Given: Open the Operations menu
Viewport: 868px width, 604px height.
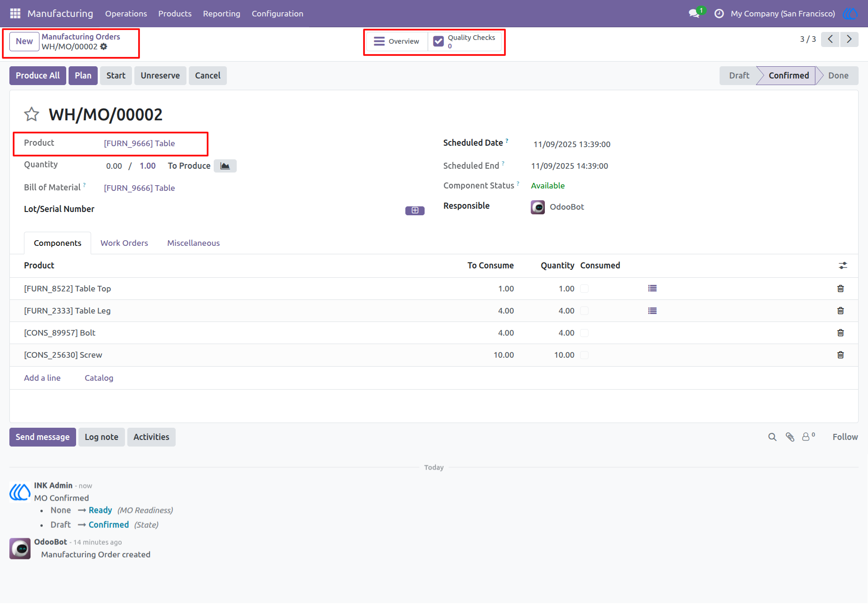Looking at the screenshot, I should (x=126, y=14).
